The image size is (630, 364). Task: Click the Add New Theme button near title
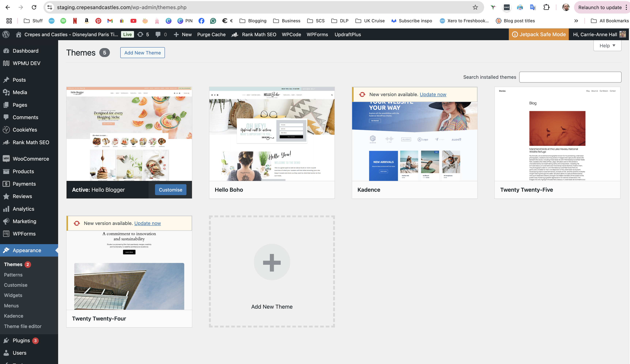(142, 53)
